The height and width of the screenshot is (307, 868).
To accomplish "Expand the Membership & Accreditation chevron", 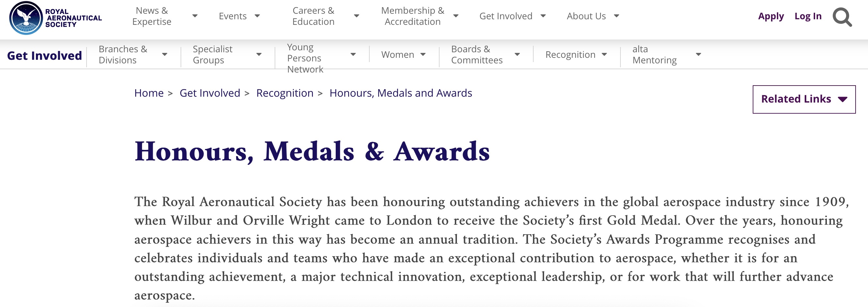I will tap(456, 16).
